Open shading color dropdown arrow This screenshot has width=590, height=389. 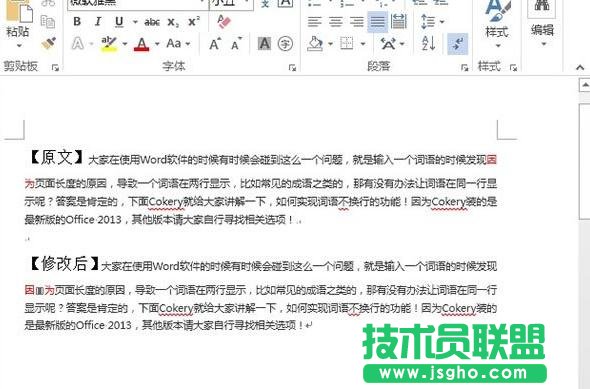coord(330,44)
